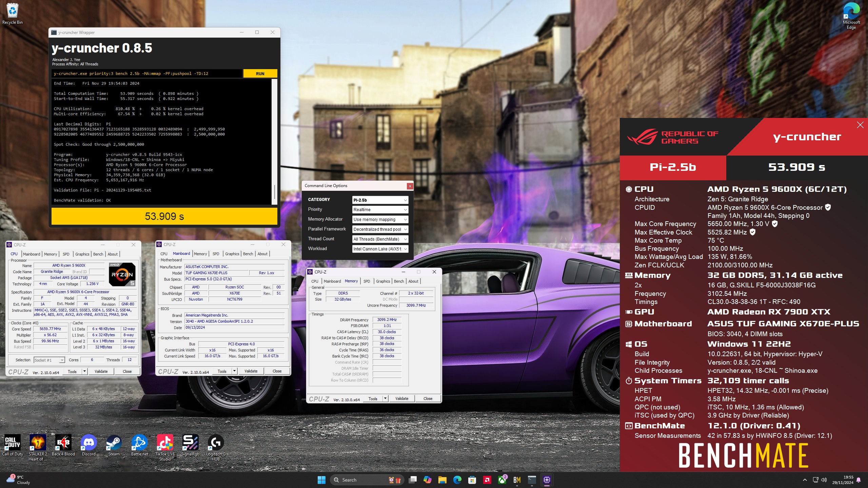Click Tools button in CPU-Z CPU window
This screenshot has height=488, width=868.
72,371
